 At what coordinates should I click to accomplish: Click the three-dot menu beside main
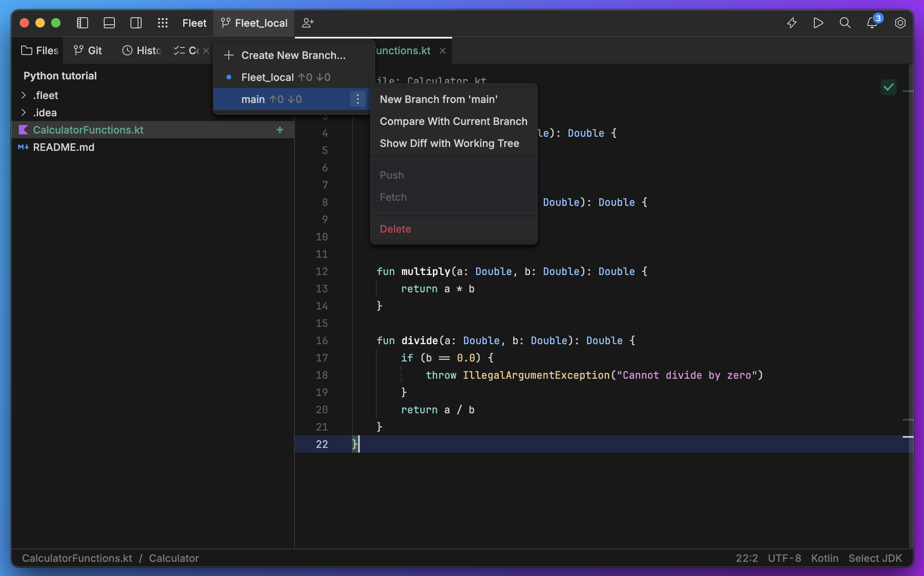(x=357, y=99)
